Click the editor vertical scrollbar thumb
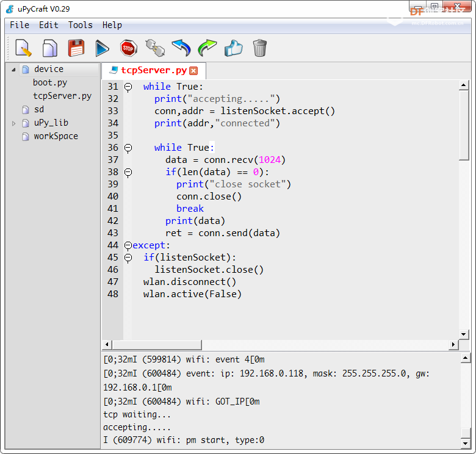This screenshot has width=476, height=454. click(464, 125)
